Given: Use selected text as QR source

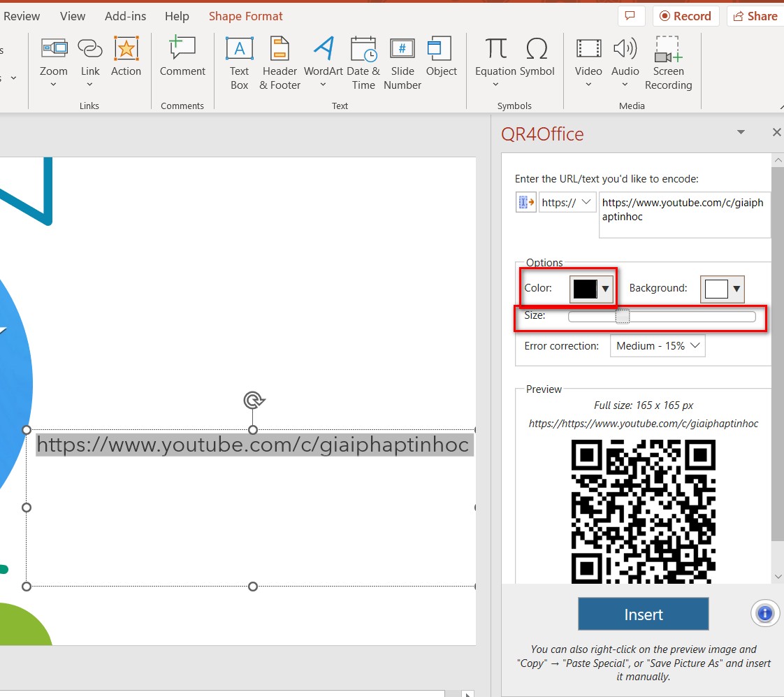Looking at the screenshot, I should (x=526, y=202).
